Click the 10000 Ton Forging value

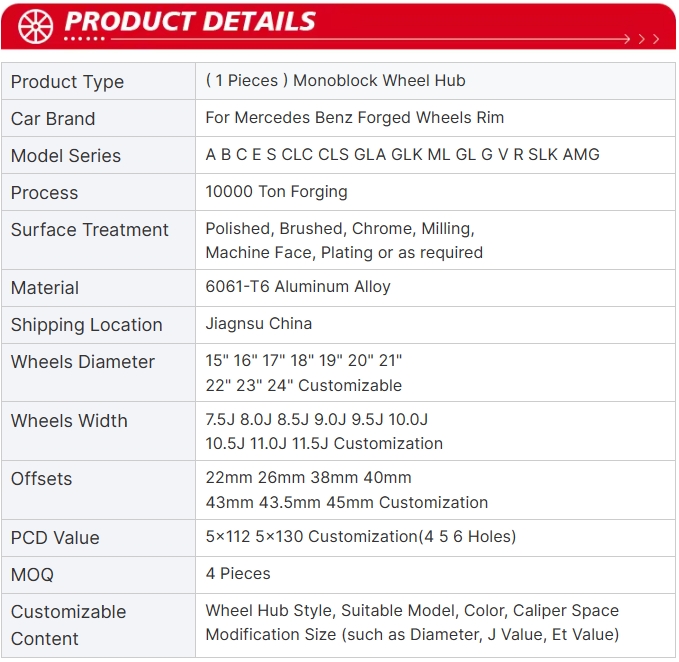tap(276, 192)
